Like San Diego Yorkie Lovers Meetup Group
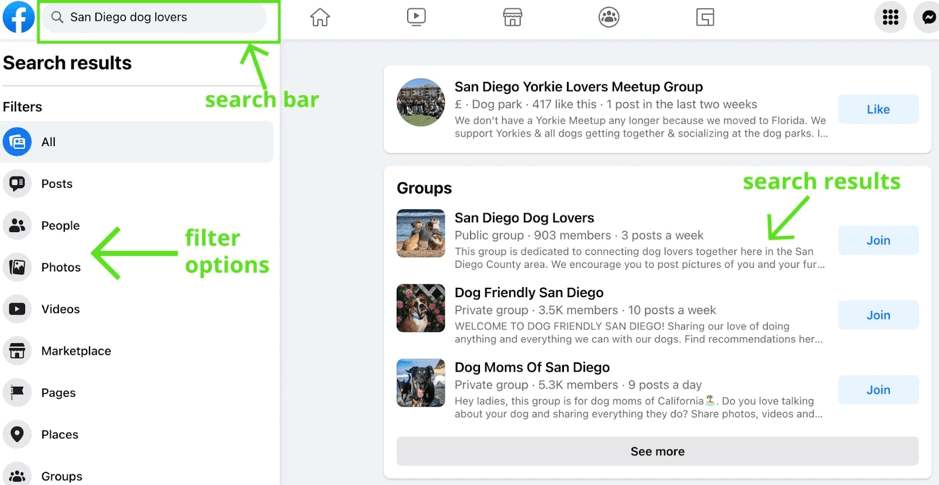939x485 pixels. coord(878,109)
